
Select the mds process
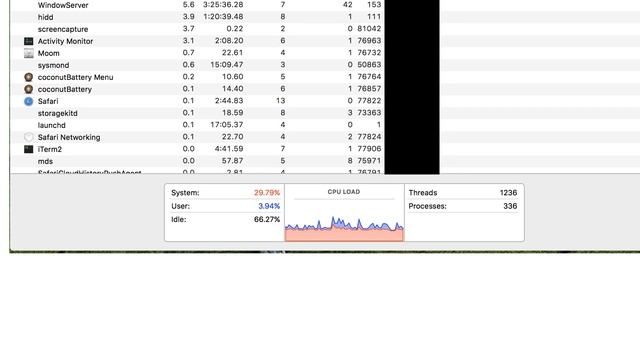pos(45,161)
